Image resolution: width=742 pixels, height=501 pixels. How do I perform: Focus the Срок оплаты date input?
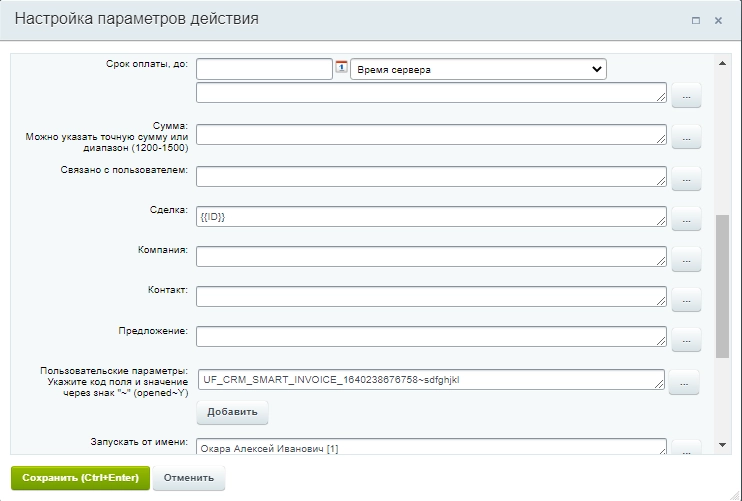264,69
